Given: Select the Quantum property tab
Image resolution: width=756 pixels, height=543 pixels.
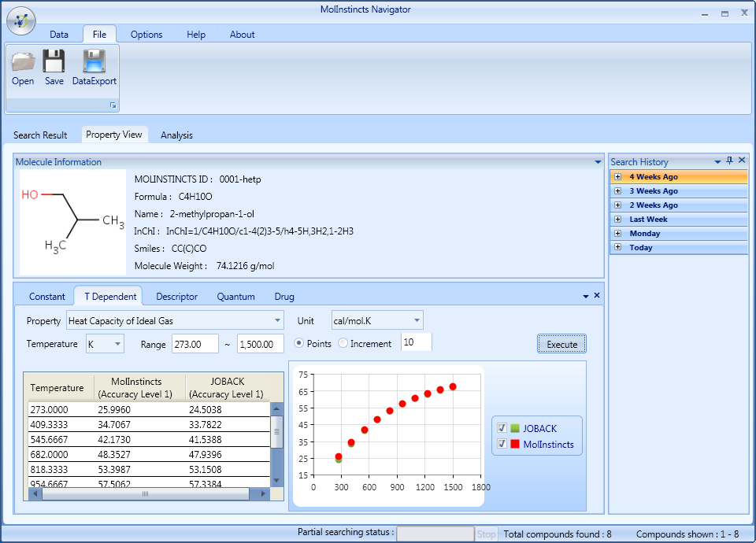Looking at the screenshot, I should tap(235, 297).
